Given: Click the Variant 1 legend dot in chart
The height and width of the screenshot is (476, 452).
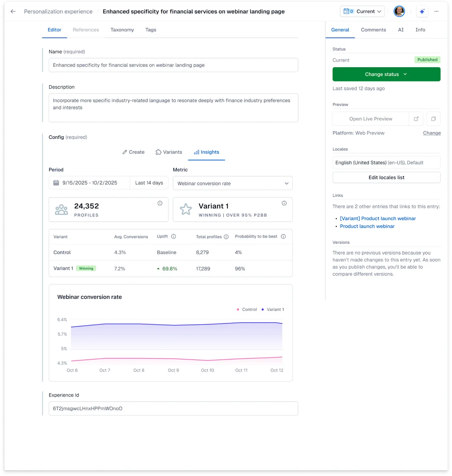Looking at the screenshot, I should click(263, 309).
